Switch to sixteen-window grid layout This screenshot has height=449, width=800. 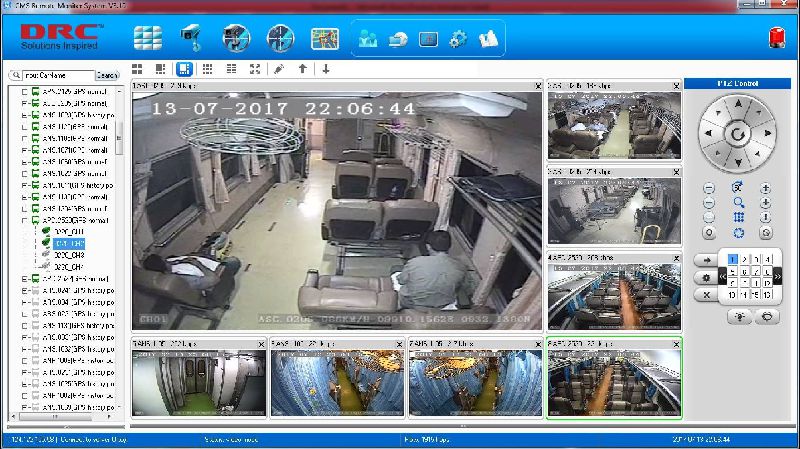(x=231, y=69)
